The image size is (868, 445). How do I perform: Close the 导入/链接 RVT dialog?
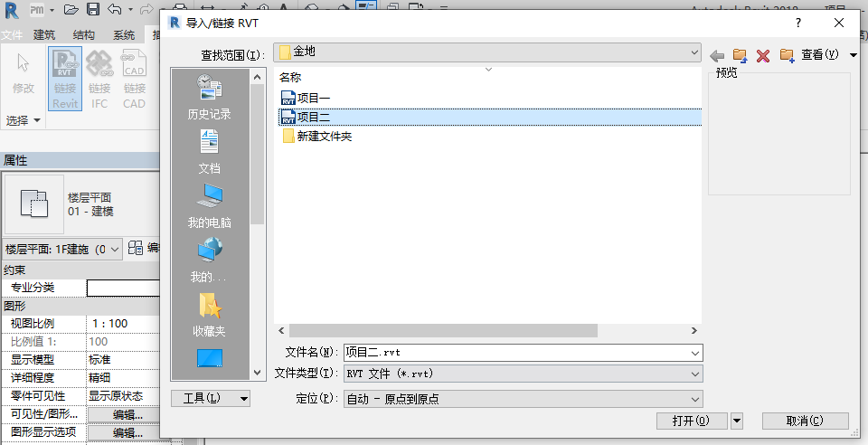pyautogui.click(x=839, y=23)
